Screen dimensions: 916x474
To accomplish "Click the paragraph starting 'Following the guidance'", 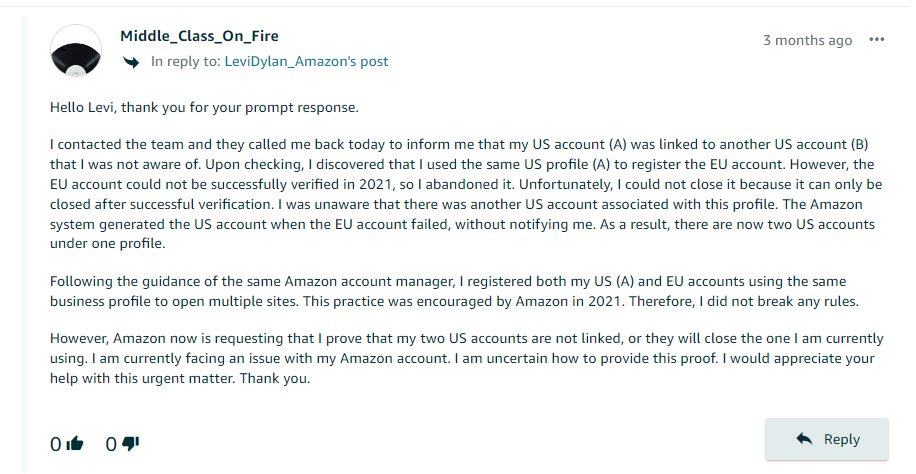I will 454,292.
